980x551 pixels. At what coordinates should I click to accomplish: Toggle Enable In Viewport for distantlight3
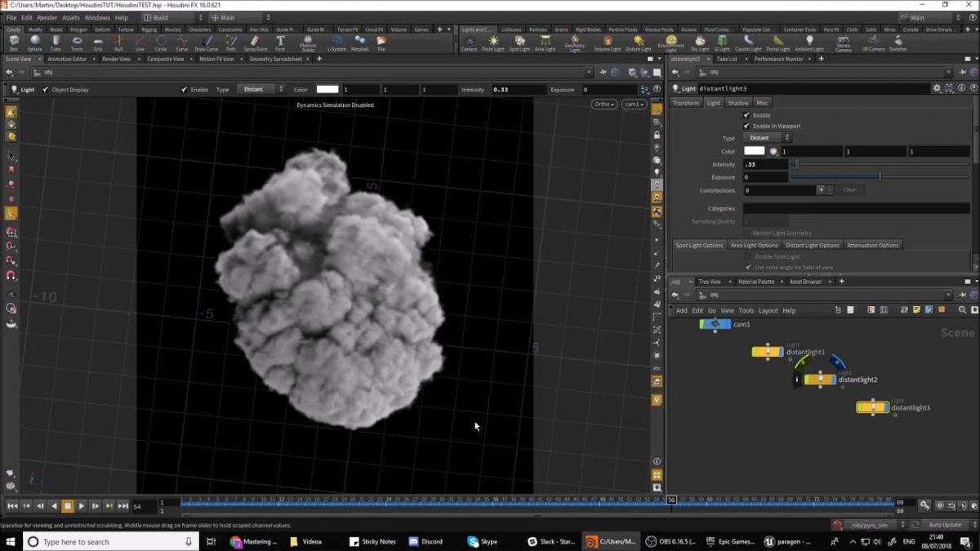(747, 127)
